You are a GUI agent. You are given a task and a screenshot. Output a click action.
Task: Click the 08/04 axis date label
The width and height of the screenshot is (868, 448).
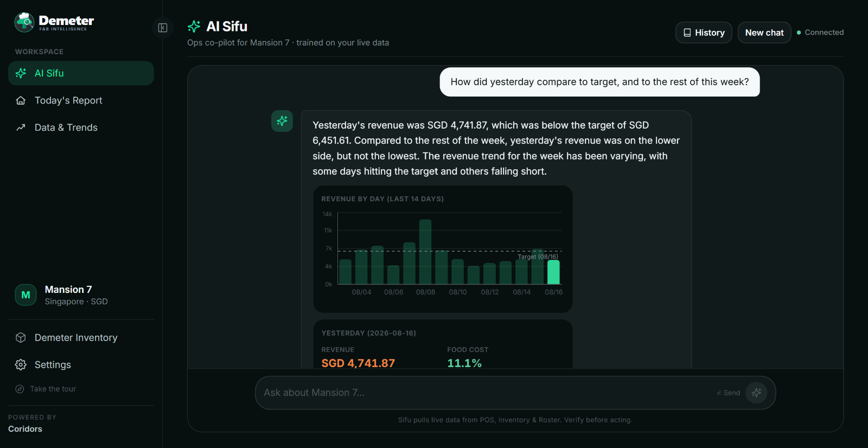tap(361, 292)
